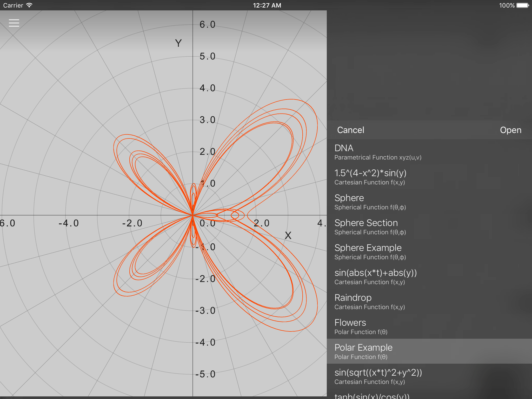Screen dimensions: 532x399
Task: Tap the Cancel button
Action: [350, 130]
